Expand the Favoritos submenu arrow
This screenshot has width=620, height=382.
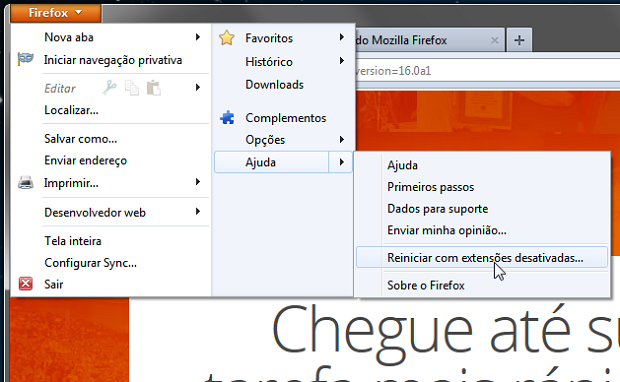pos(342,37)
